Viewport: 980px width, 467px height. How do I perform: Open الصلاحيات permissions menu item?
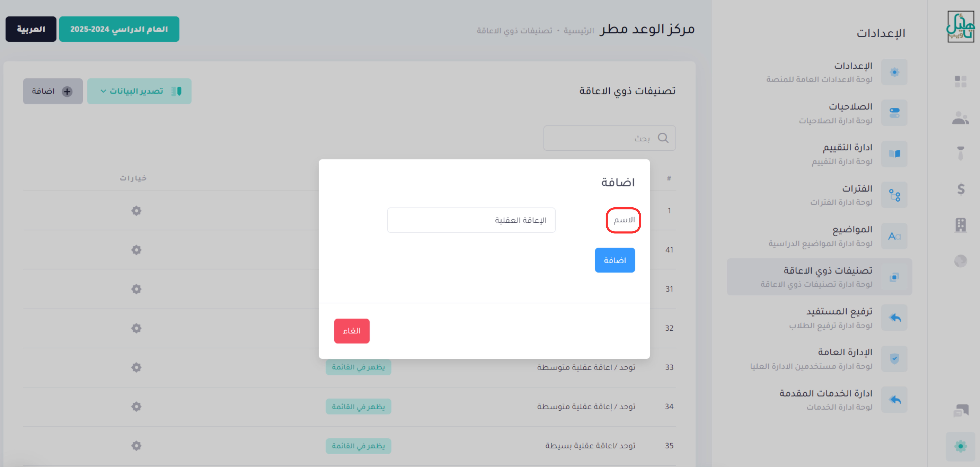819,113
